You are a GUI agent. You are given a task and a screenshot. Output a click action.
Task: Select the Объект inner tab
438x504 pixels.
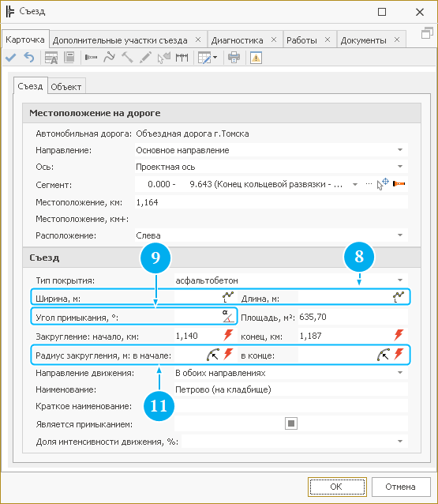click(x=66, y=87)
